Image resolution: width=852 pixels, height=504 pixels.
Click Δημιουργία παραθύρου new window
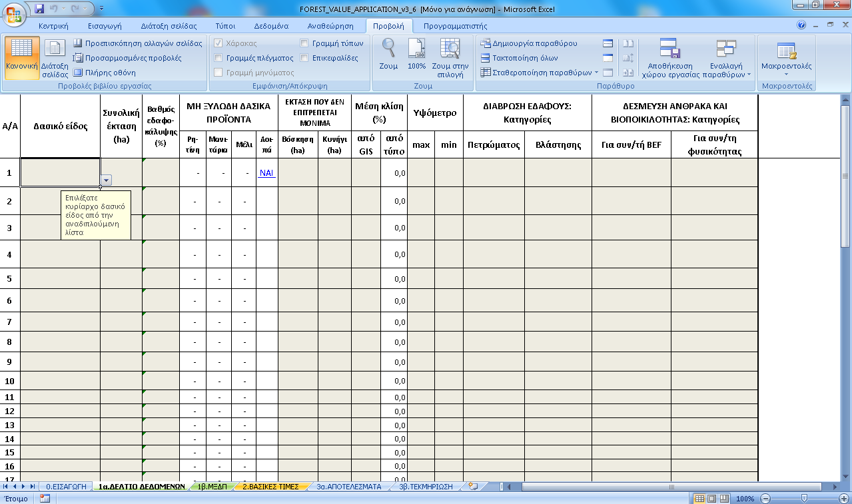tap(529, 43)
